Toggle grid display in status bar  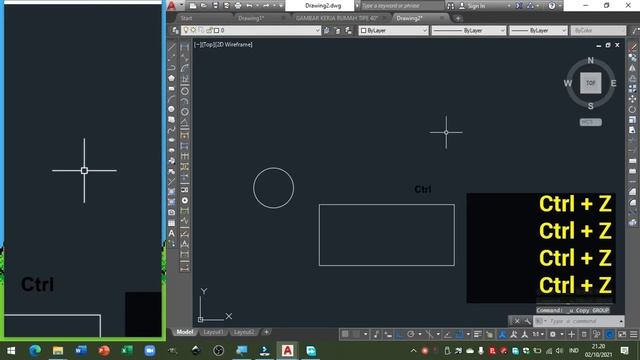pyautogui.click(x=345, y=334)
